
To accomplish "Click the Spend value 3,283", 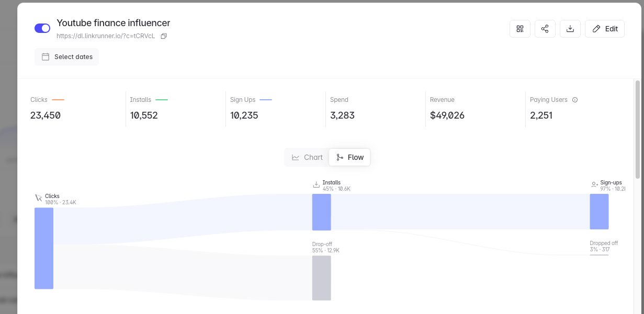I will 342,115.
